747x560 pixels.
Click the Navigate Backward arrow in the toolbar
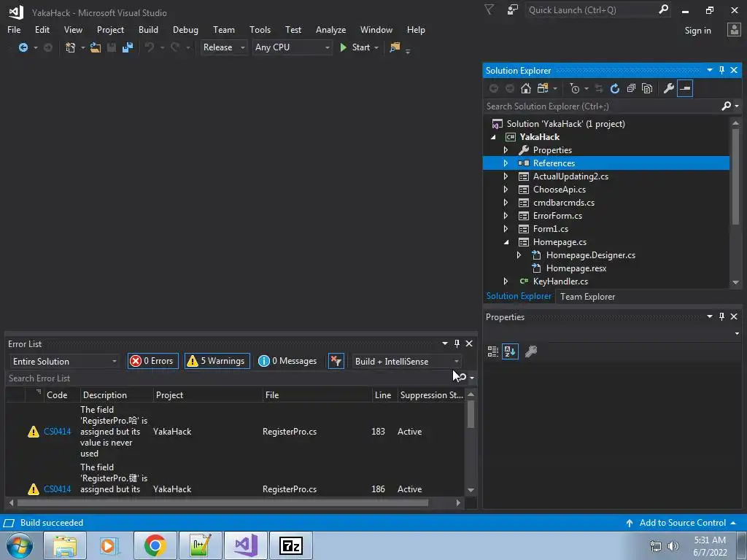[x=23, y=47]
